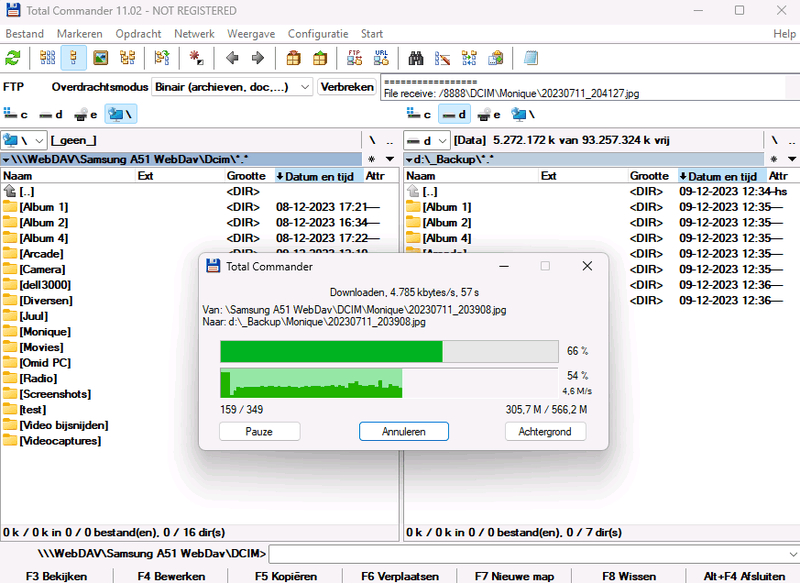Enable thumbnail view toolbar icon

coord(101,58)
